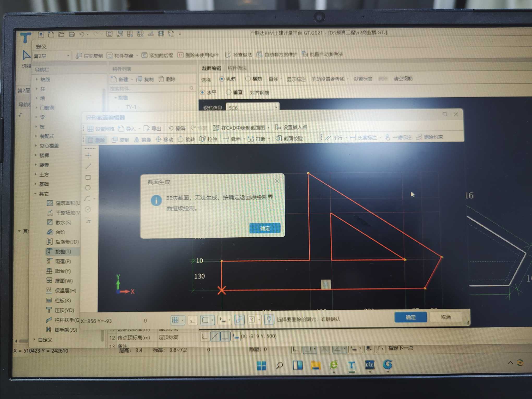Select 挑檐(T) in the navigation tree
532x399 pixels.
click(63, 251)
